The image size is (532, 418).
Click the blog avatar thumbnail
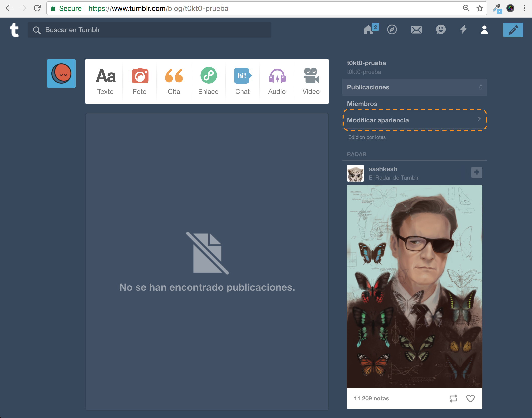click(x=61, y=74)
